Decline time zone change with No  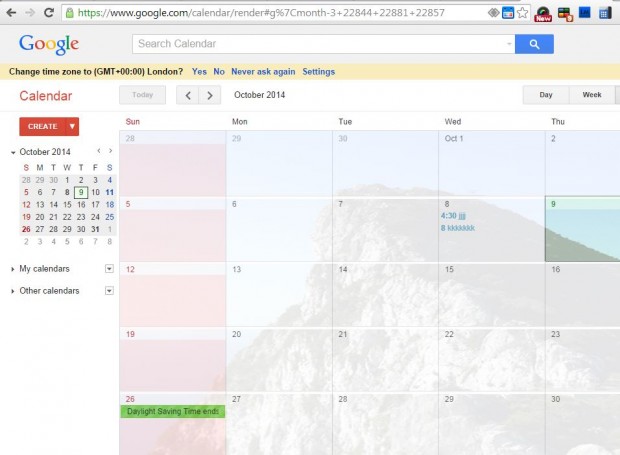219,72
